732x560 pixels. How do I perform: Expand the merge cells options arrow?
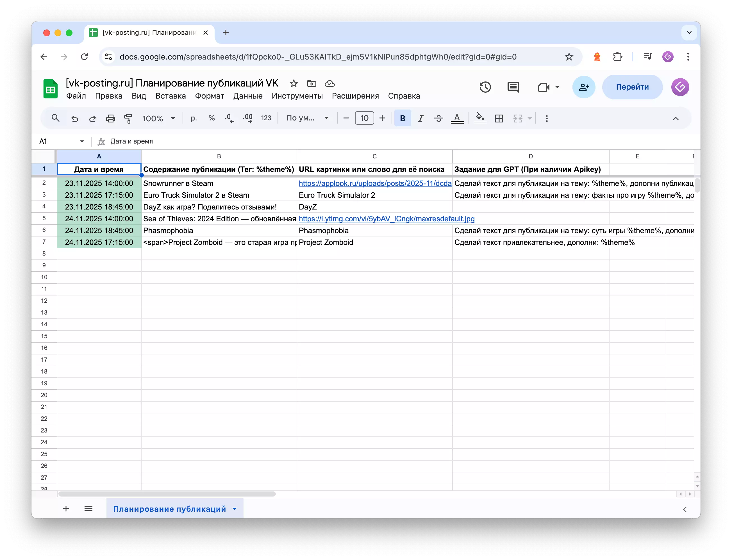tap(530, 118)
